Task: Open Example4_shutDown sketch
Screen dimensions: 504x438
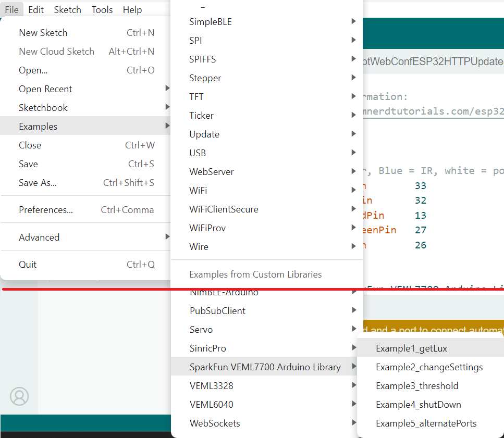Action: pos(431,405)
